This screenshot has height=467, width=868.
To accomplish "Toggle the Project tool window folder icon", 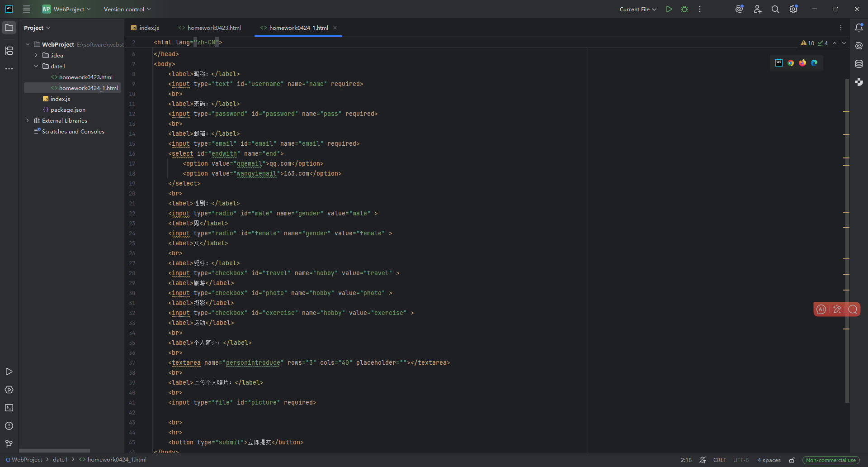I will coord(9,28).
